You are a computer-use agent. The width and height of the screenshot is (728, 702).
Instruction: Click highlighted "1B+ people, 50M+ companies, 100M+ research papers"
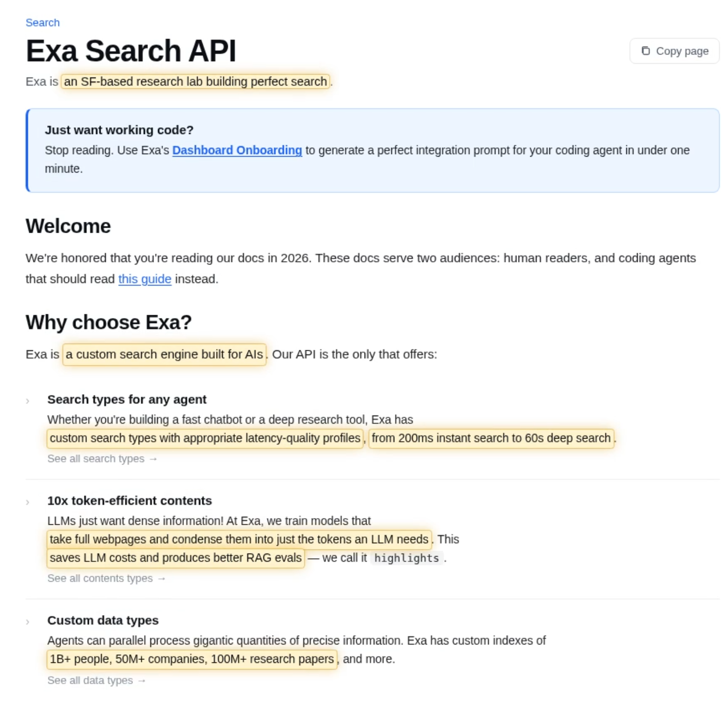(192, 659)
